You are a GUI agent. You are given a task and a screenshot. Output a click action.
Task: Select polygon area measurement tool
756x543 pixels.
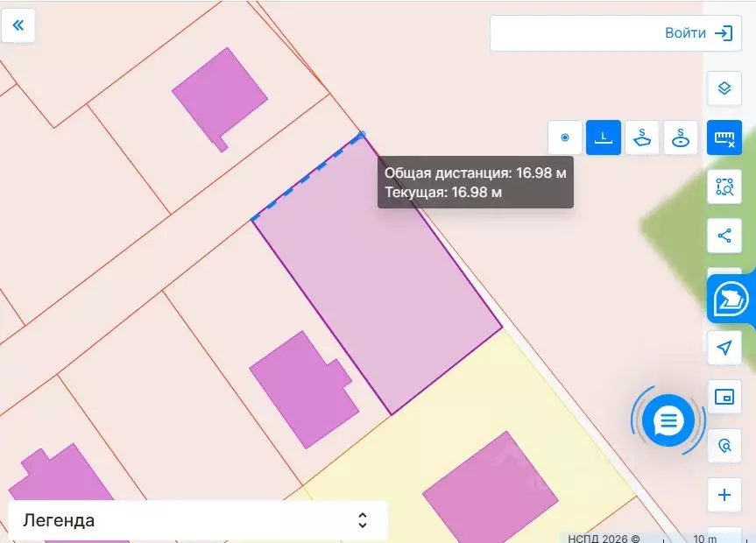point(642,138)
